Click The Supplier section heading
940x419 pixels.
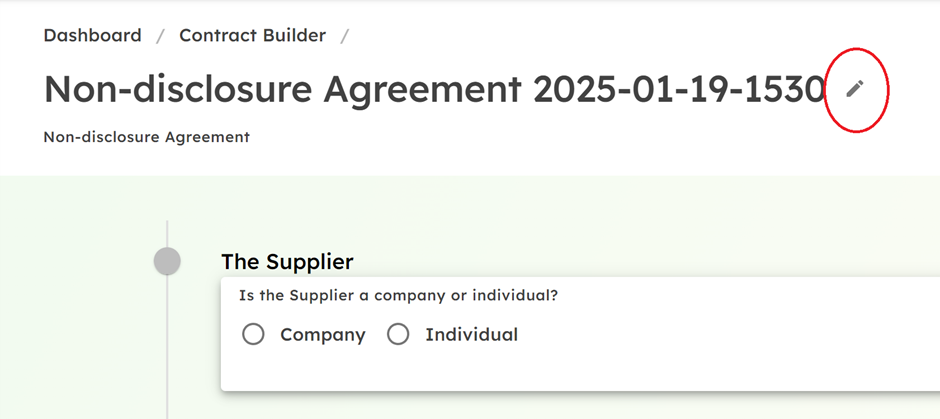[287, 262]
